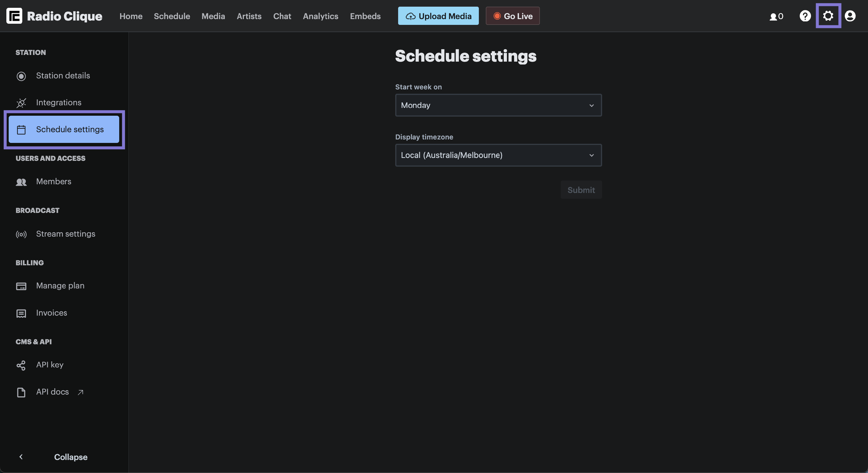Open the Schedule menu item

tap(172, 16)
